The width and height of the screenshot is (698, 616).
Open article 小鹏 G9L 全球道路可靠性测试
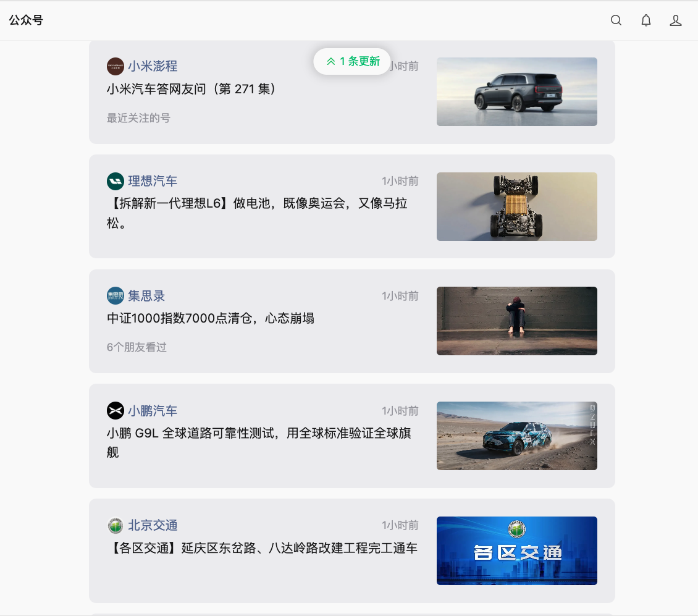click(x=259, y=442)
